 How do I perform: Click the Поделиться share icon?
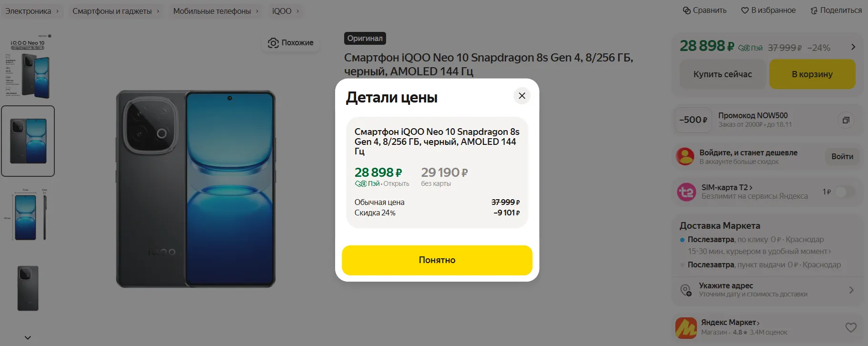(814, 10)
